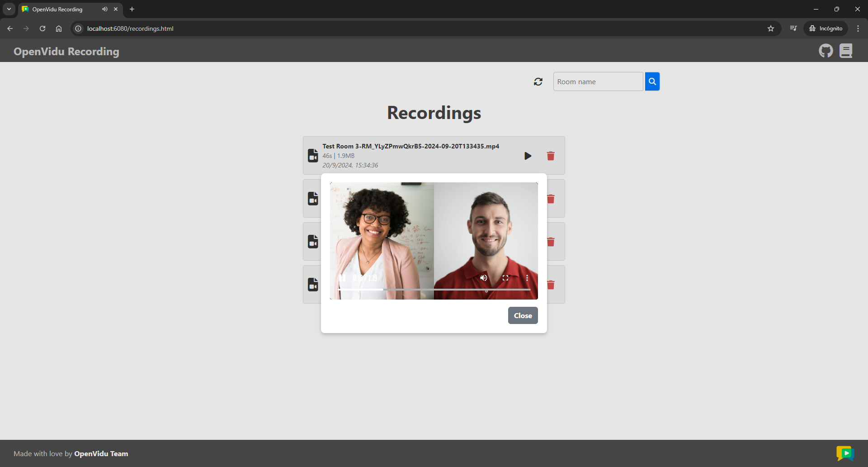Viewport: 868px width, 467px height.
Task: Open the documentation book icon
Action: [x=845, y=51]
